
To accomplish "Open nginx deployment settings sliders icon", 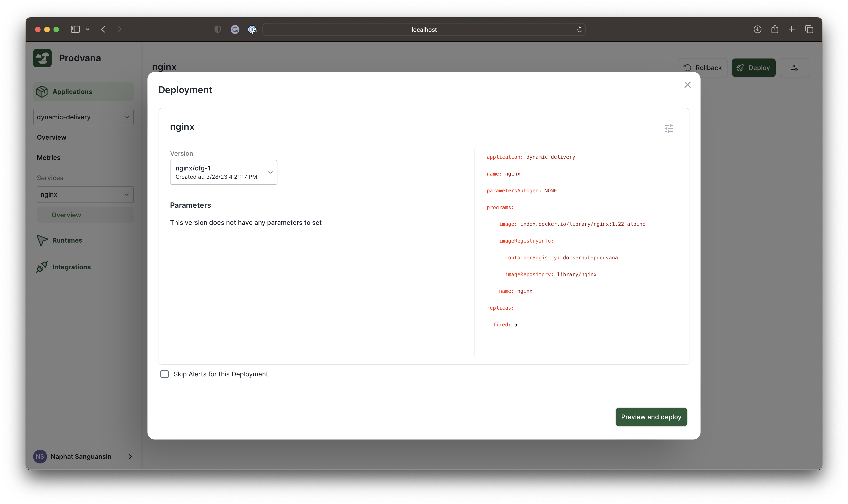I will click(668, 129).
